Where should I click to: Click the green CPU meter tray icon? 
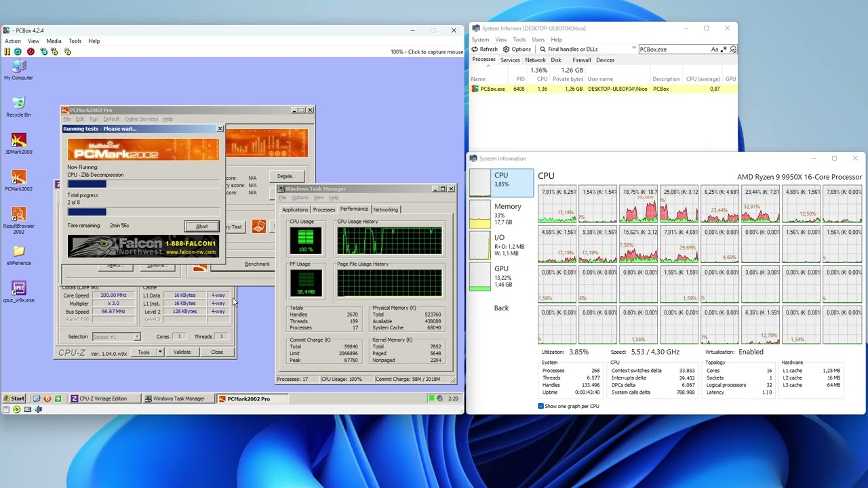click(x=432, y=399)
